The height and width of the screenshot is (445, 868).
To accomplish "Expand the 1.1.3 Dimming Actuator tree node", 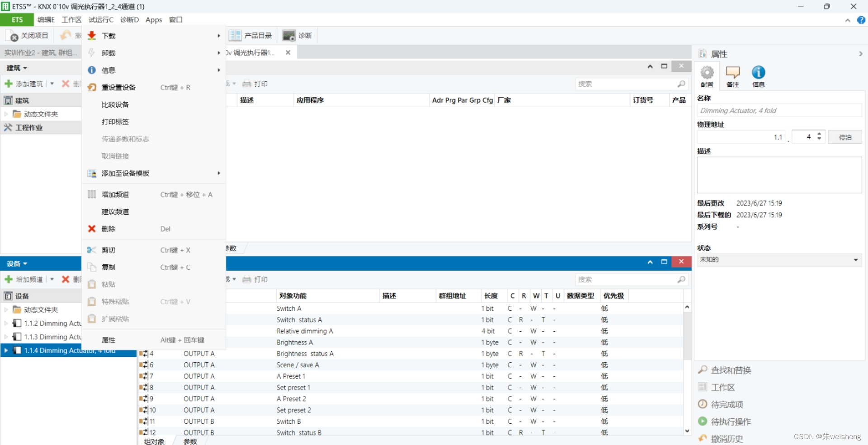I will click(x=6, y=337).
